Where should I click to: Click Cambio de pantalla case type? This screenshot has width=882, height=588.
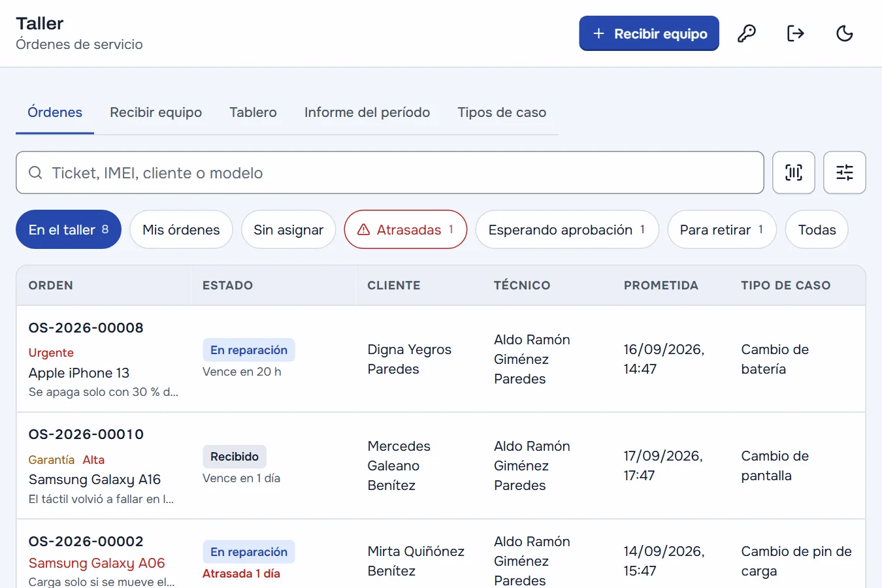pyautogui.click(x=775, y=466)
